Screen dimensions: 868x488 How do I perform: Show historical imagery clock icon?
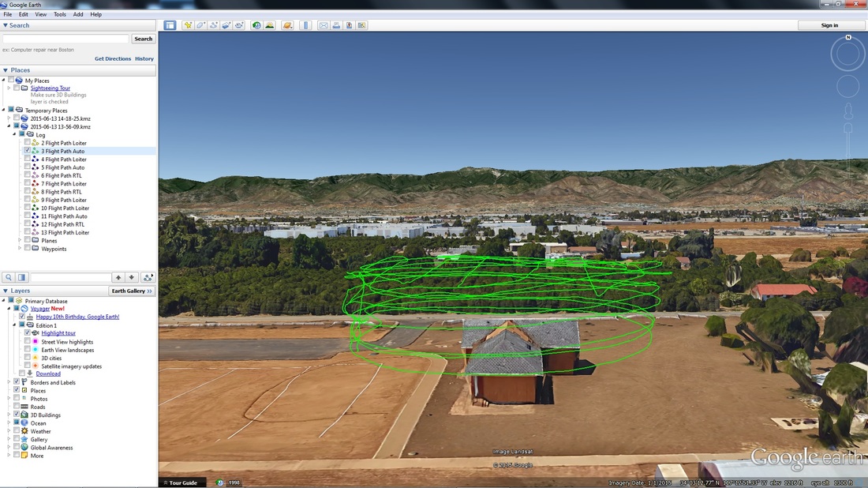tap(256, 25)
